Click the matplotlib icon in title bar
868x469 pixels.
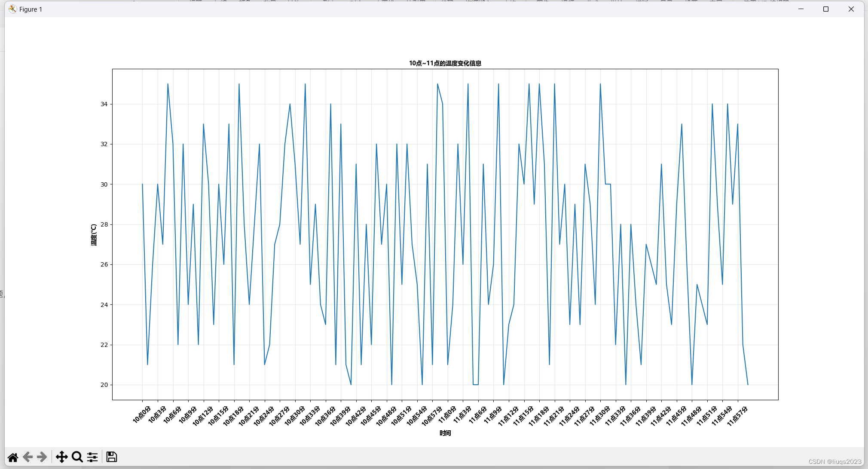pos(12,9)
